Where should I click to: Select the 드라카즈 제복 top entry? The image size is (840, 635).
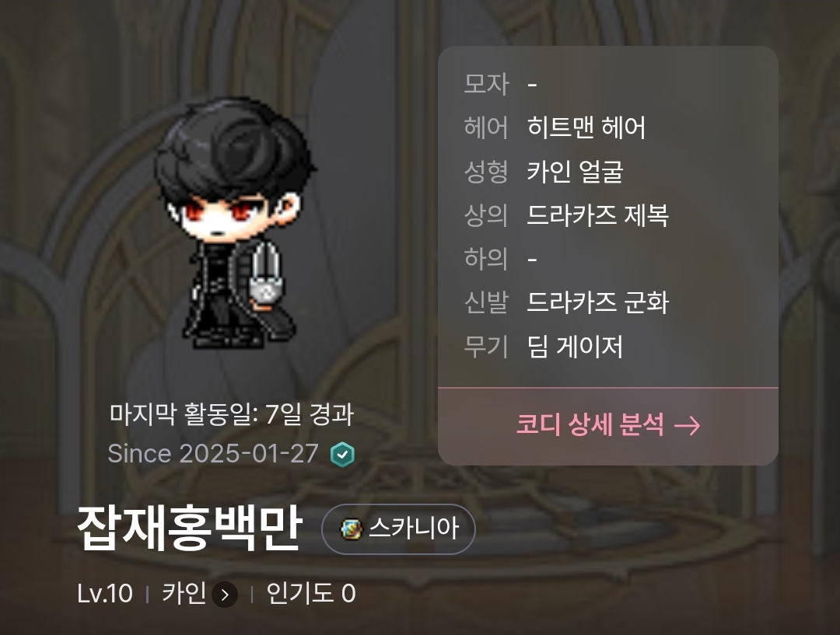pyautogui.click(x=598, y=215)
